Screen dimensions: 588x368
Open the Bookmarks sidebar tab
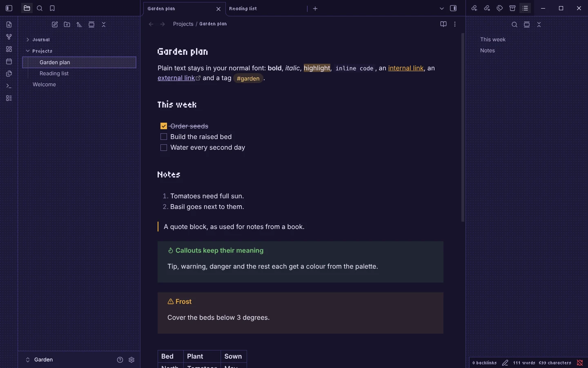click(x=52, y=8)
